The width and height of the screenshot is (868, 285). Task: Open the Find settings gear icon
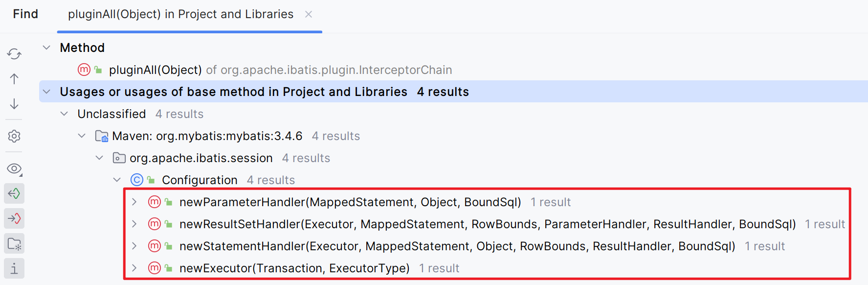[14, 136]
